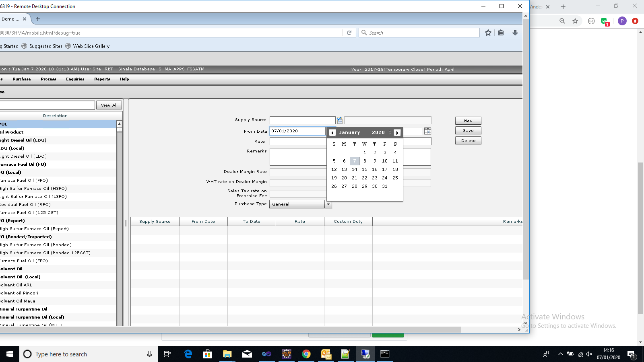The image size is (644, 362).
Task: Bookmark this page with the star icon
Action: (488, 33)
